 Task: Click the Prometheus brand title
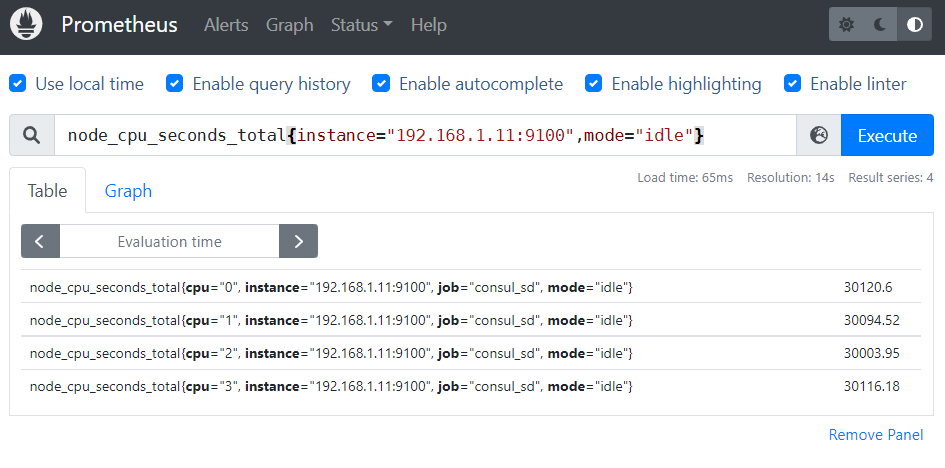click(119, 25)
